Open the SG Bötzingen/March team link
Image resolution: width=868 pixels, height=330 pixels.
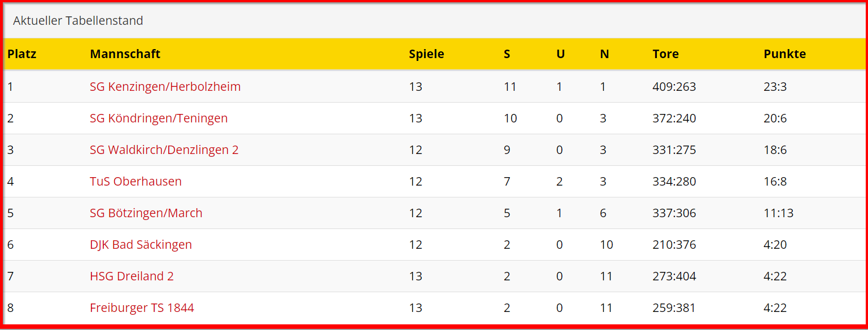(x=146, y=213)
